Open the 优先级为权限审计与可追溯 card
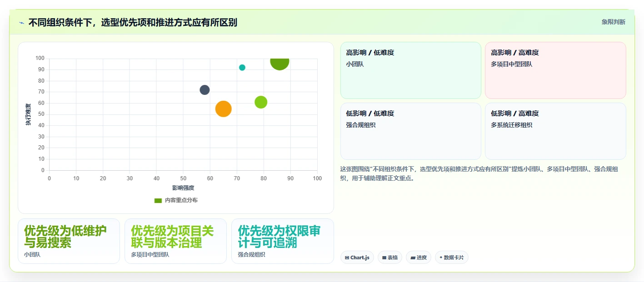 (x=283, y=241)
